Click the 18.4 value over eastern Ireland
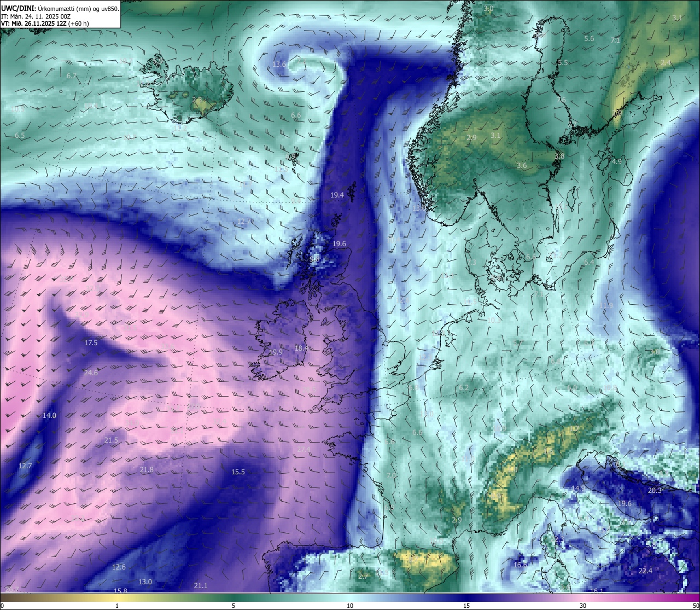 coord(301,348)
